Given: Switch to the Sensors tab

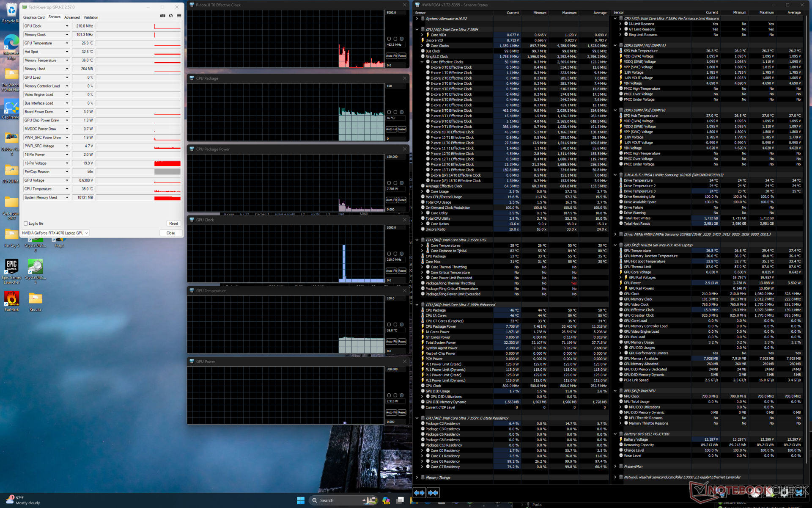Looking at the screenshot, I should click(55, 17).
